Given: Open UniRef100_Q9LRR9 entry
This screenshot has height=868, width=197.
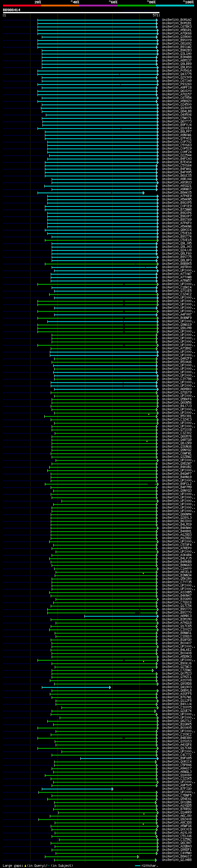Looking at the screenshot, I should tap(177, 64).
